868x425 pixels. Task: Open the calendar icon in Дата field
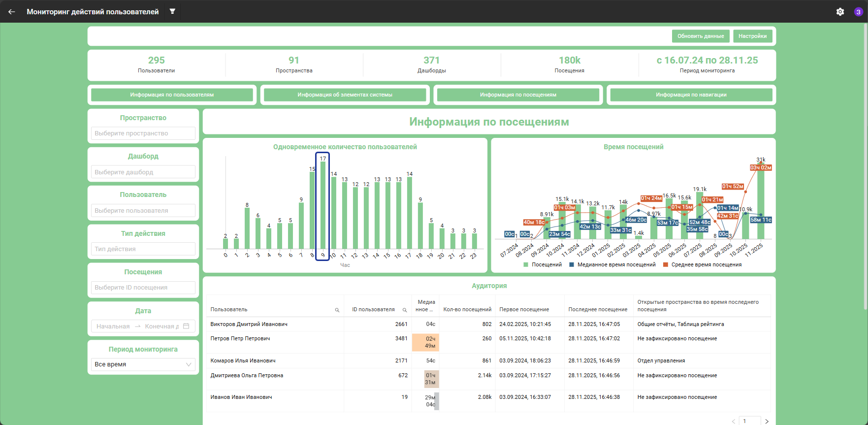click(x=186, y=326)
